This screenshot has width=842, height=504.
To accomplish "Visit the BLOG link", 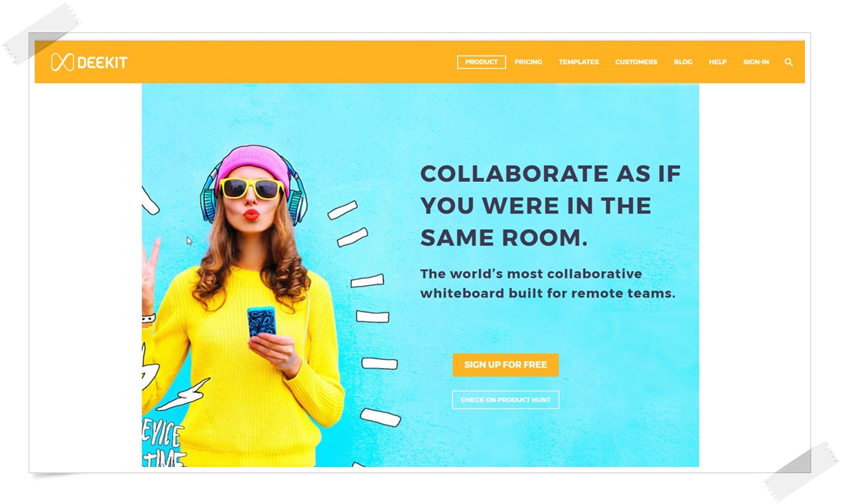I will point(683,62).
